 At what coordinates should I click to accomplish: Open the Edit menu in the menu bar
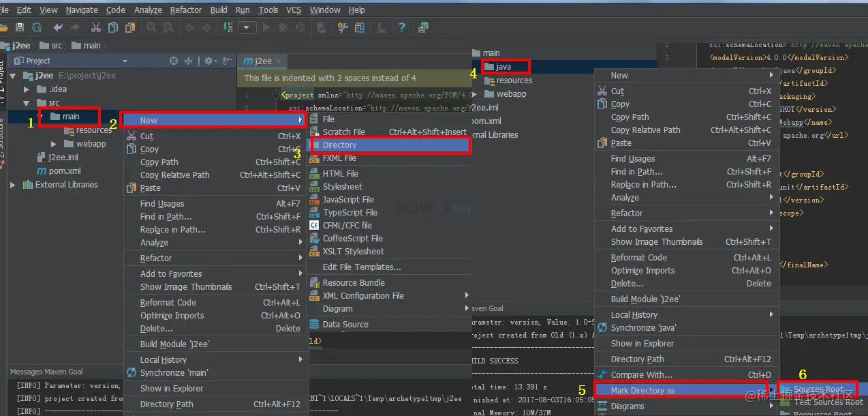pyautogui.click(x=24, y=10)
